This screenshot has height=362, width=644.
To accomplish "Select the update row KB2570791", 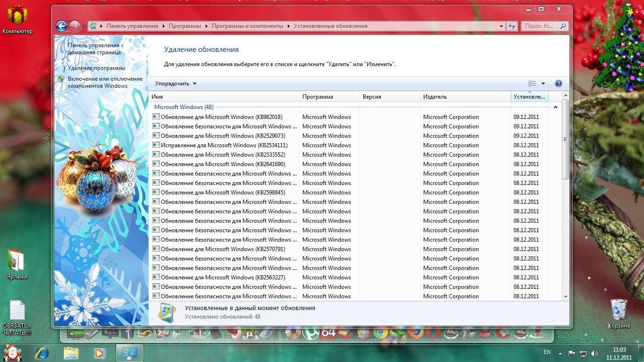I will 350,249.
